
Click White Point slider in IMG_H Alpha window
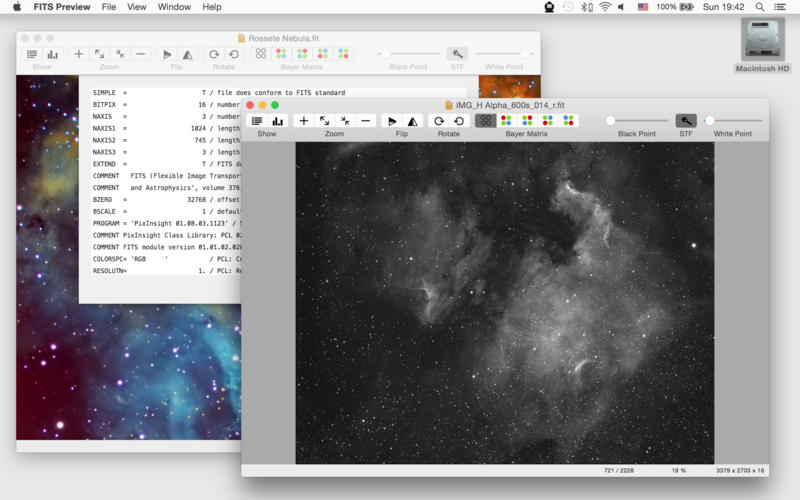[733, 121]
